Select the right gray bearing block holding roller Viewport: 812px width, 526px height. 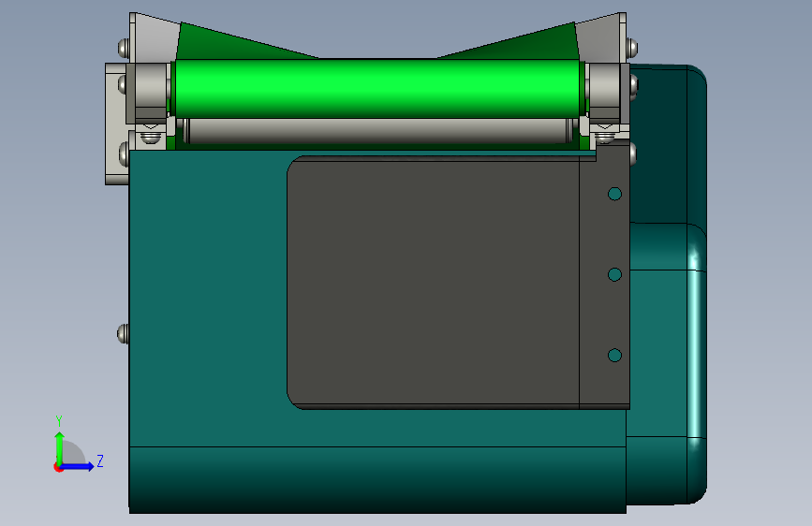604,94
